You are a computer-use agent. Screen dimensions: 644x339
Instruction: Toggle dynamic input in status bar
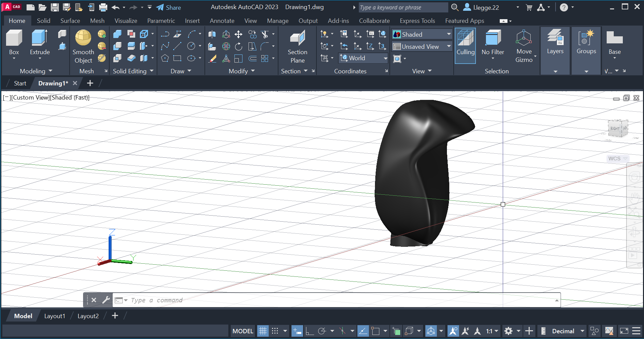[x=297, y=331]
